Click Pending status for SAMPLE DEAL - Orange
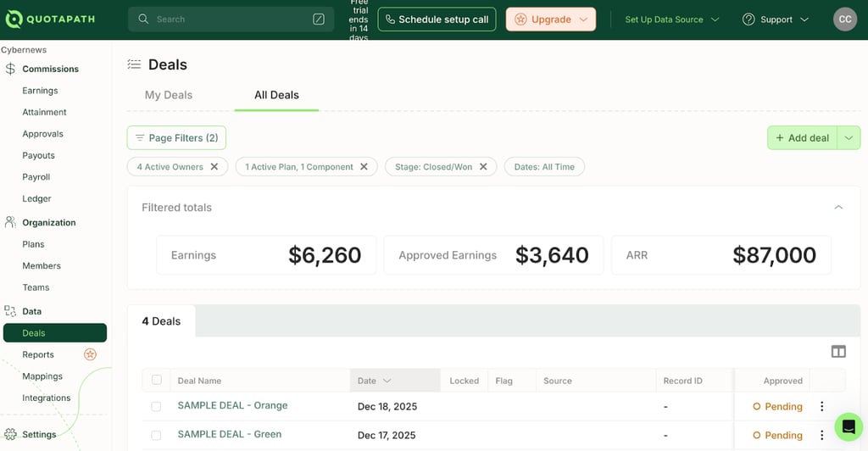This screenshot has width=868, height=451. [x=777, y=406]
